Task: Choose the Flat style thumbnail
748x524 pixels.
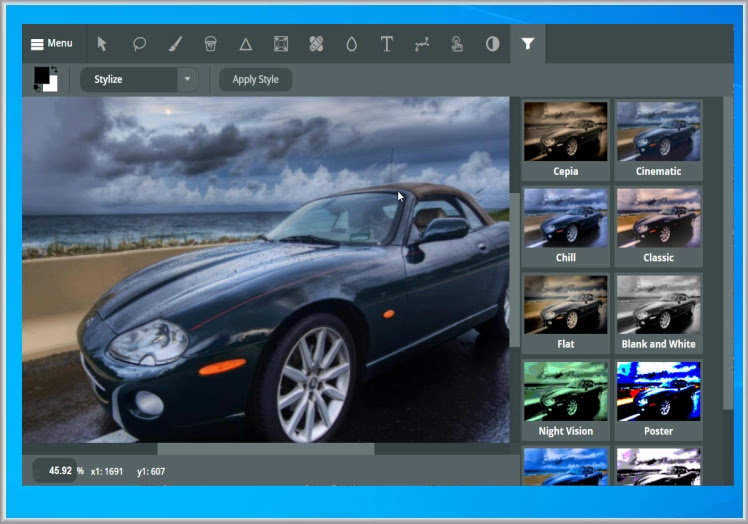Action: click(565, 313)
